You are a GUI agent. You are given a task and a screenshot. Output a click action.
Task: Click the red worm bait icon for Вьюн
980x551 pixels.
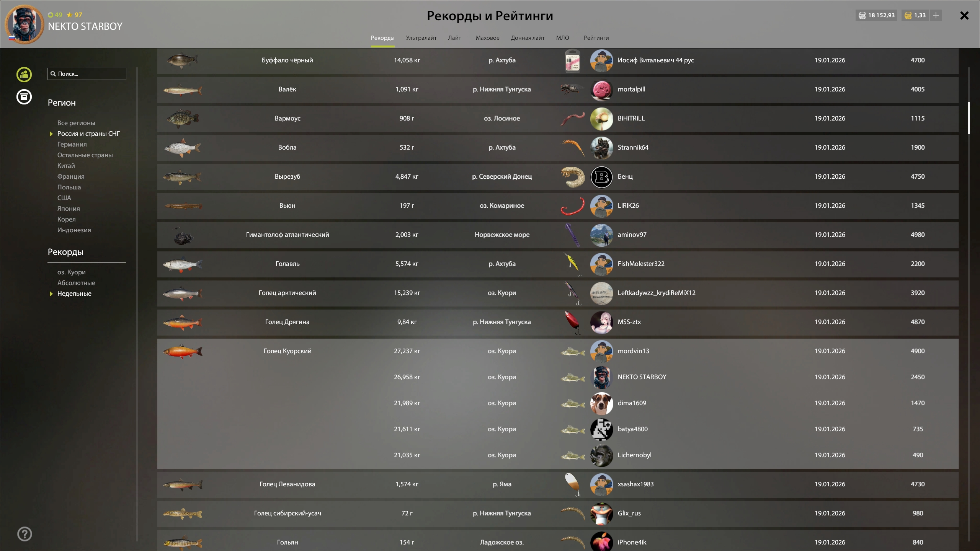point(573,206)
